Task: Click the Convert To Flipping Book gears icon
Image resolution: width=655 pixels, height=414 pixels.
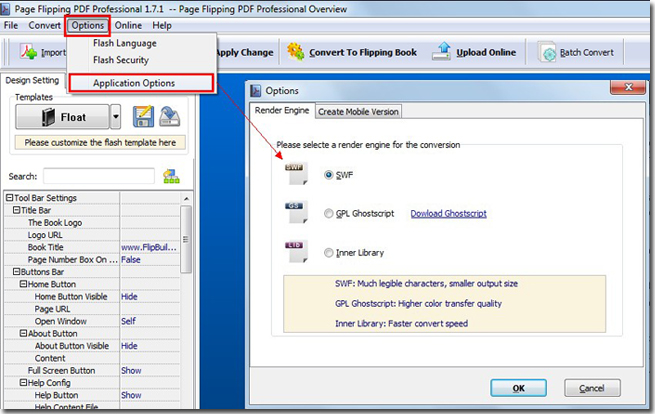Action: [x=295, y=52]
